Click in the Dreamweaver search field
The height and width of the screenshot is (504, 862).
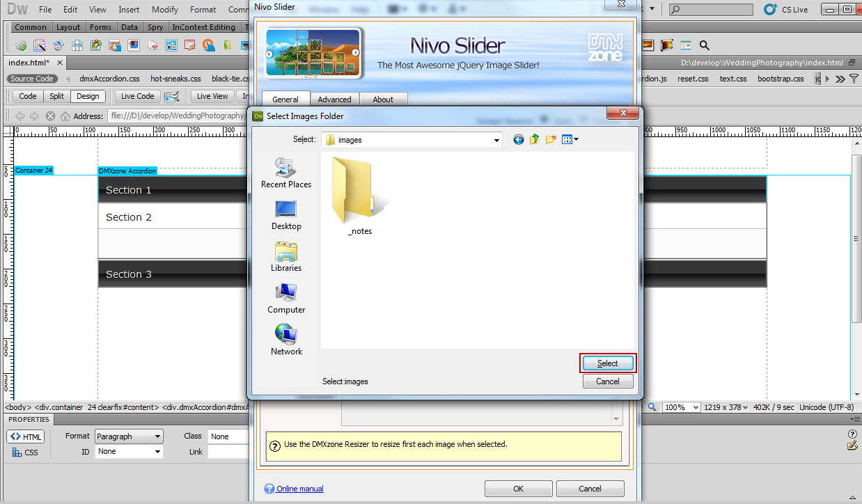[711, 10]
